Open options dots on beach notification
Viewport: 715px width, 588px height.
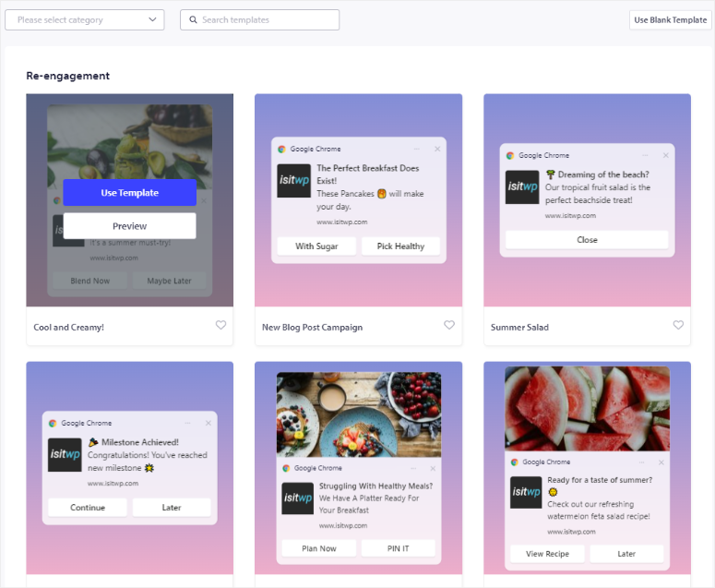[645, 156]
